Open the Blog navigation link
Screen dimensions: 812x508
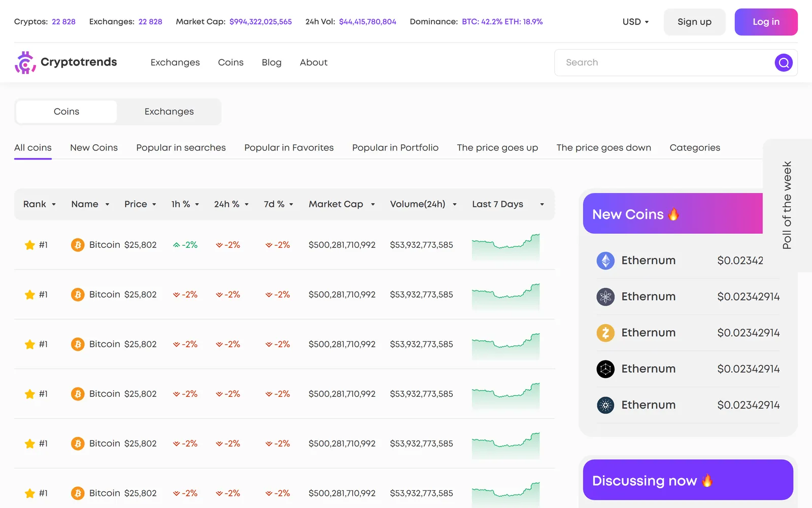(x=272, y=62)
